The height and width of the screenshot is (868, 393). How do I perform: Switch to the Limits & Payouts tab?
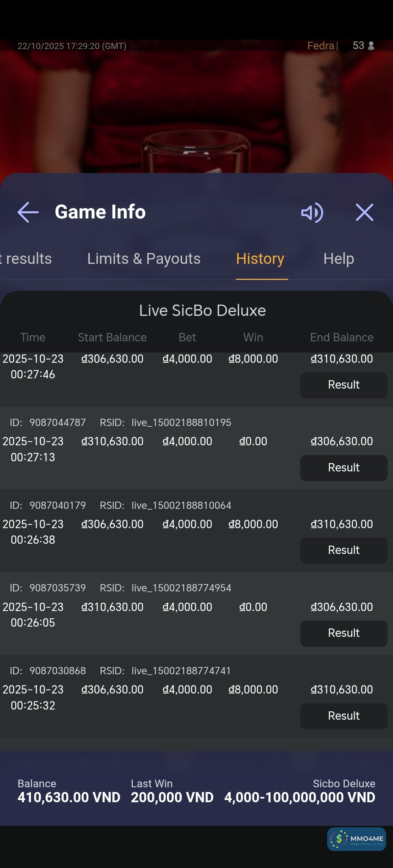(x=144, y=259)
